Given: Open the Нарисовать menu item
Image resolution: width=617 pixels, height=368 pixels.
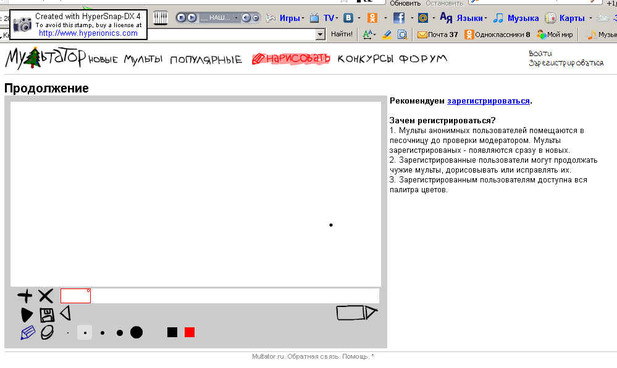Looking at the screenshot, I should pos(291,59).
